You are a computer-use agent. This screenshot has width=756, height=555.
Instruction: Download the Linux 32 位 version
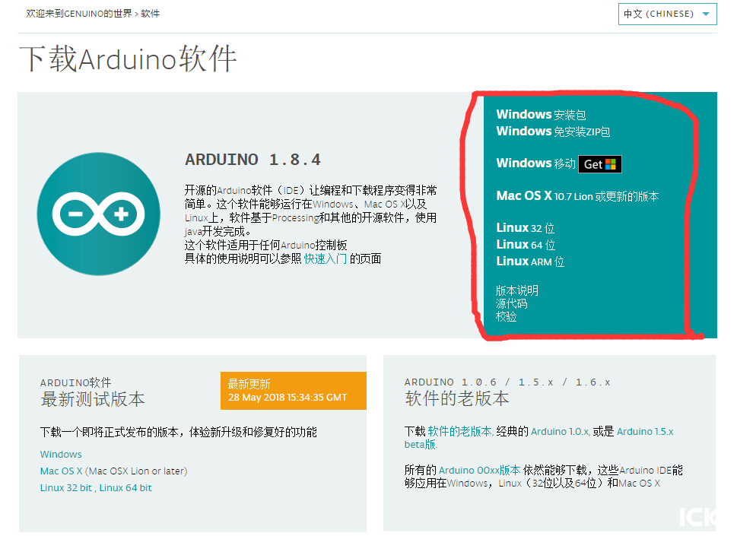(525, 228)
